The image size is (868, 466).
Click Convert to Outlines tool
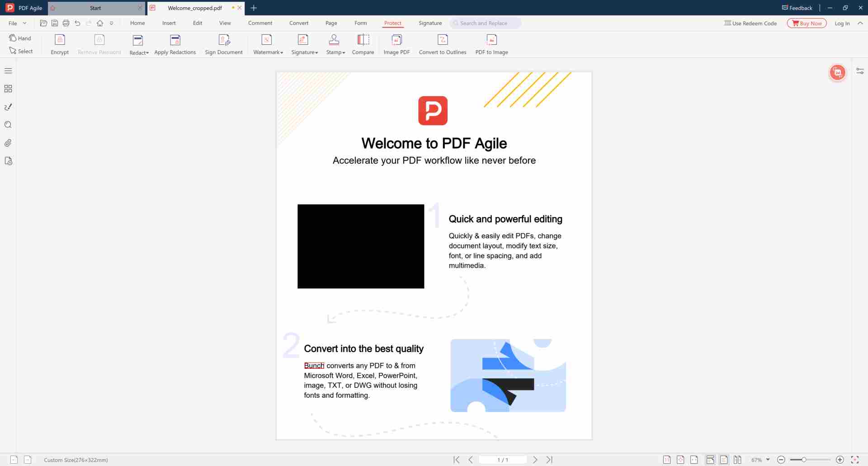pyautogui.click(x=443, y=45)
